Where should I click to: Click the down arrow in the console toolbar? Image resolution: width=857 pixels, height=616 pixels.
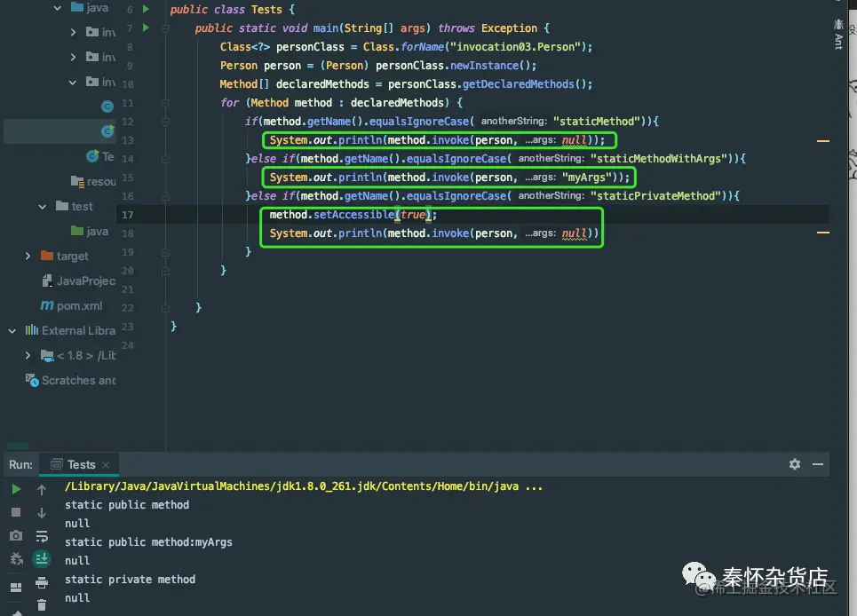42,513
